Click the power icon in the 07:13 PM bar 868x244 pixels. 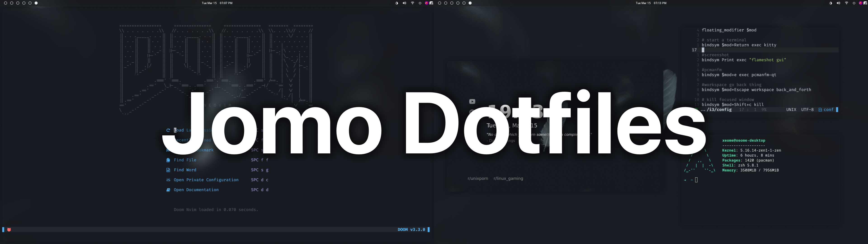point(854,3)
